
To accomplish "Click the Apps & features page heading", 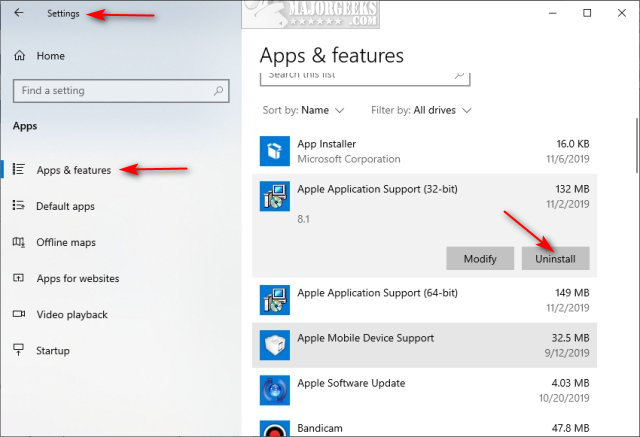I will pos(331,55).
